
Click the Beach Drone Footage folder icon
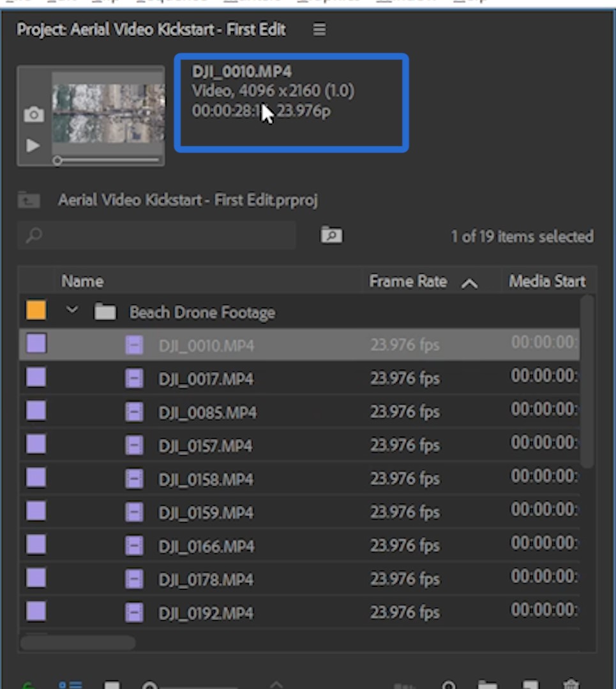[x=105, y=311]
